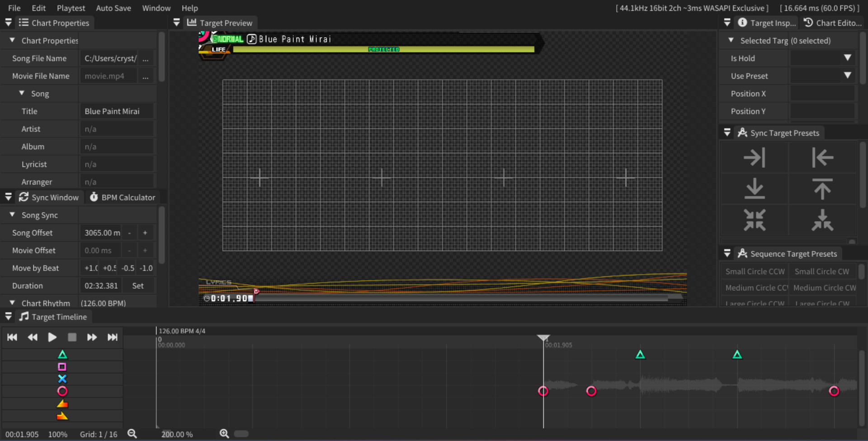This screenshot has height=441, width=868.
Task: Click the converge-inward sync target preset icon
Action: pos(755,220)
